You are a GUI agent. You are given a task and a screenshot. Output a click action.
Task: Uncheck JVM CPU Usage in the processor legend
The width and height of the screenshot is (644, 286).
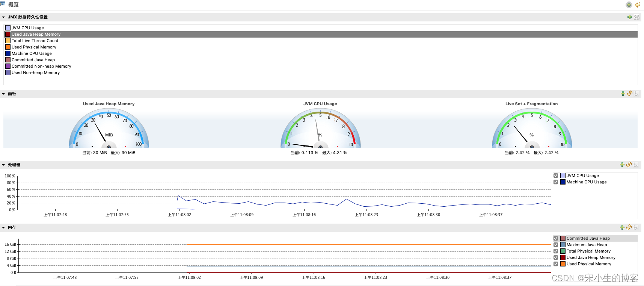[x=556, y=176]
